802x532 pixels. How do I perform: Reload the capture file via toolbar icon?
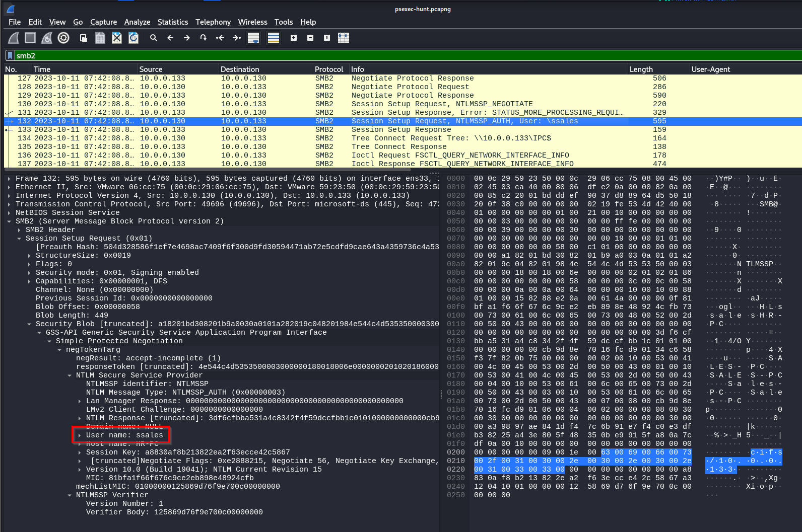pos(133,38)
